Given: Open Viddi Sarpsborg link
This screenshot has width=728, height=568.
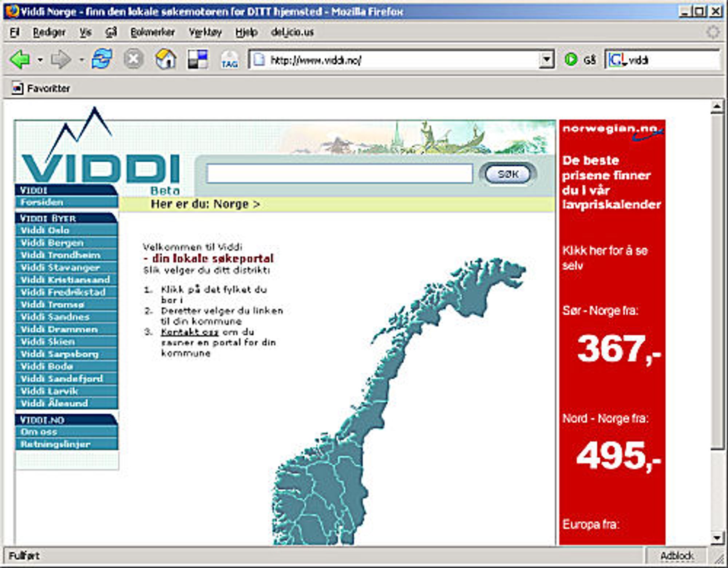Looking at the screenshot, I should pos(67,354).
